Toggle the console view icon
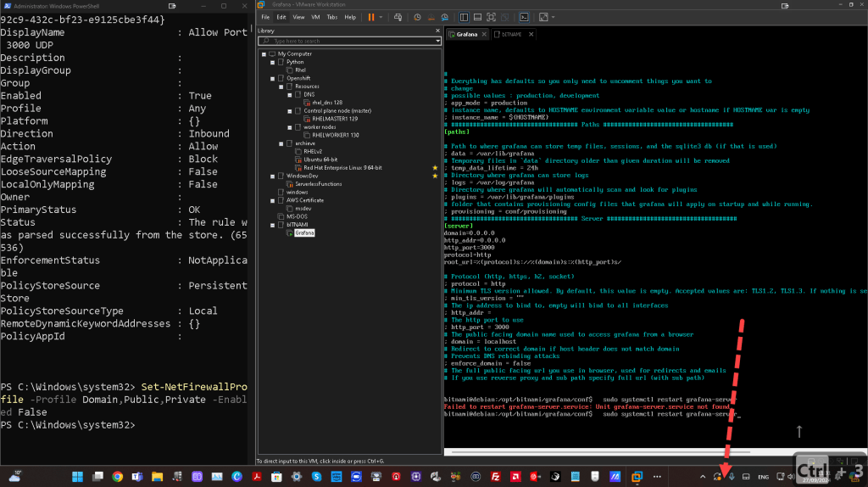This screenshot has height=487, width=868. [x=524, y=17]
